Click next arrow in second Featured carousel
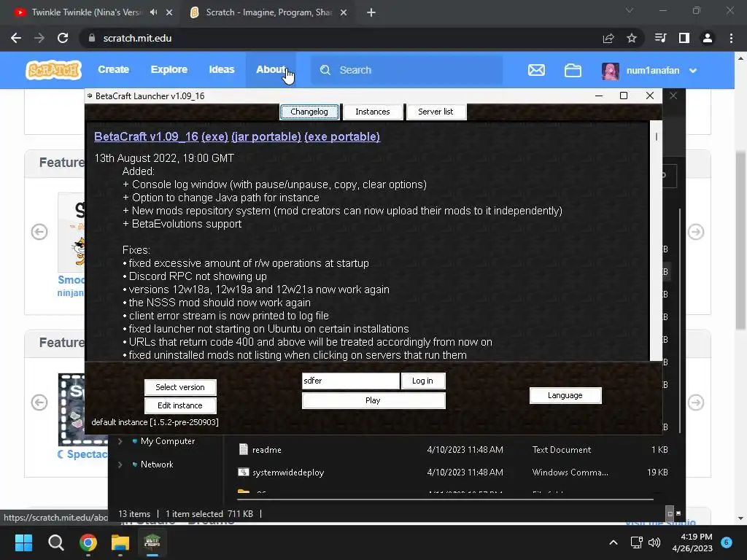 (x=695, y=402)
